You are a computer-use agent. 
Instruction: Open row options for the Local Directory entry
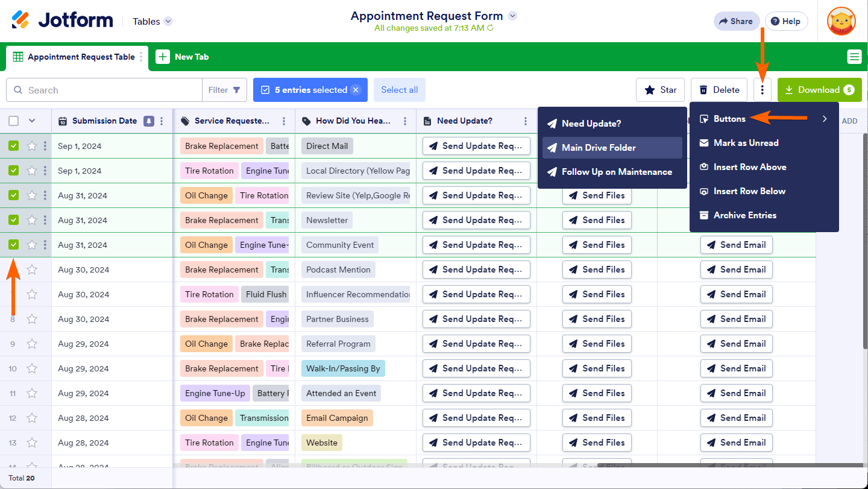(x=45, y=171)
